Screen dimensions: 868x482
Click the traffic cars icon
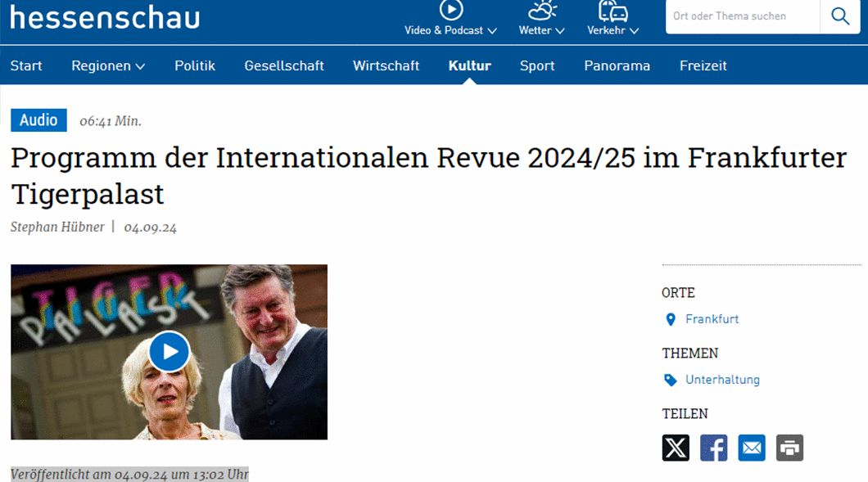(x=613, y=10)
